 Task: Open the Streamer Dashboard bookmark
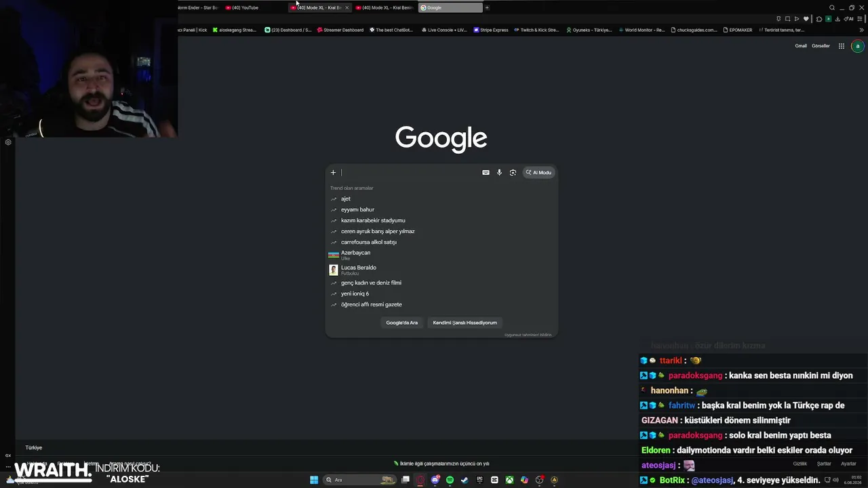[x=340, y=30]
